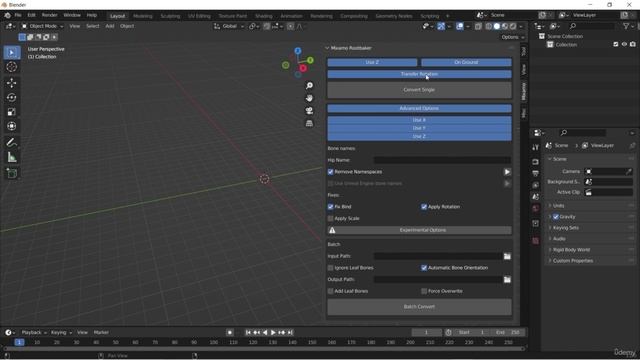Toggle the camera view icon
640x360 pixels.
309,111
